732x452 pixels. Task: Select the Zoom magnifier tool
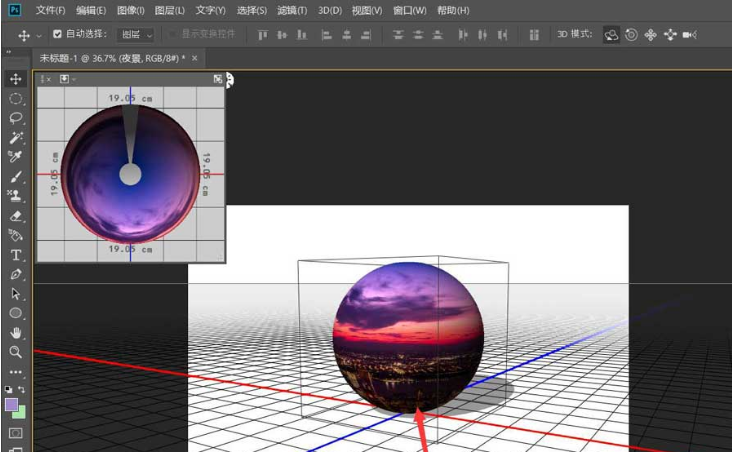[x=16, y=352]
